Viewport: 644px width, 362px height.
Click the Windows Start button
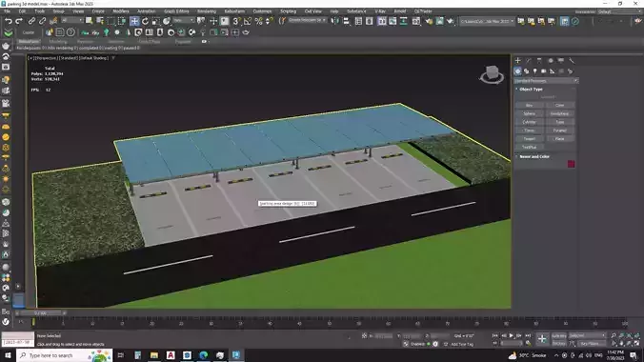point(8,355)
